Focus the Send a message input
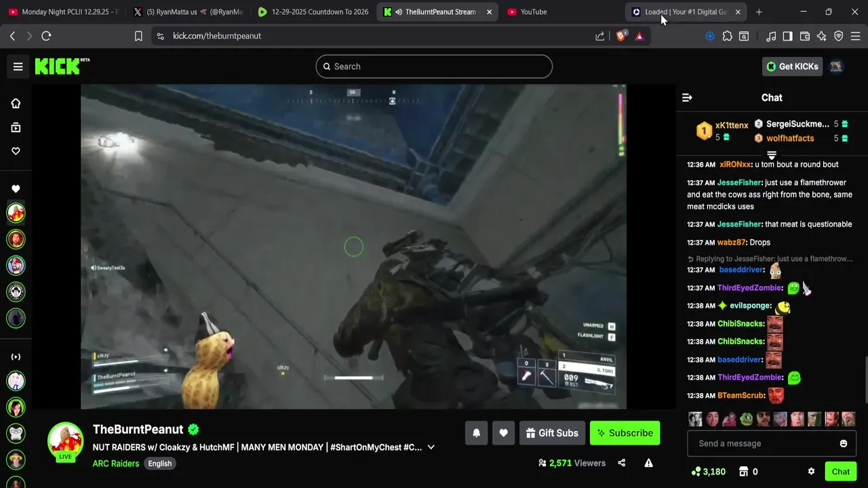Screen dimensions: 868x488 coord(766,443)
